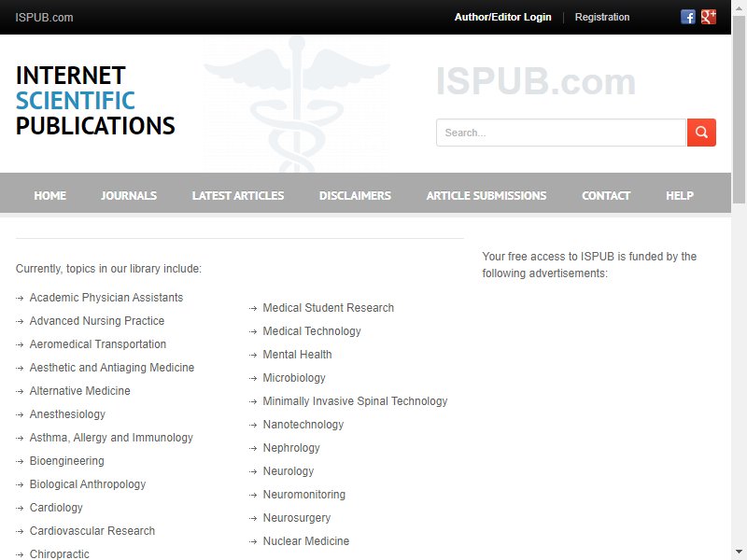
Task: Open the Facebook page icon
Action: 687,17
